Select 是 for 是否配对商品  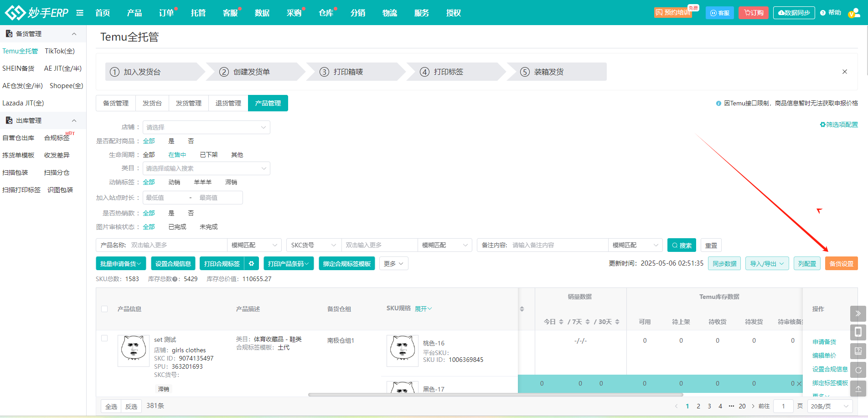click(171, 141)
